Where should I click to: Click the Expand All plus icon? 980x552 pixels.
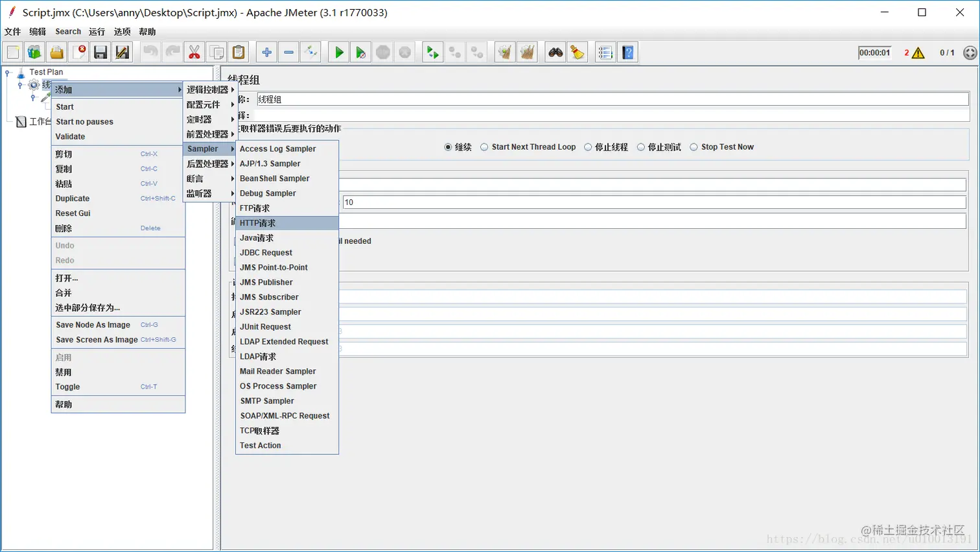[267, 53]
